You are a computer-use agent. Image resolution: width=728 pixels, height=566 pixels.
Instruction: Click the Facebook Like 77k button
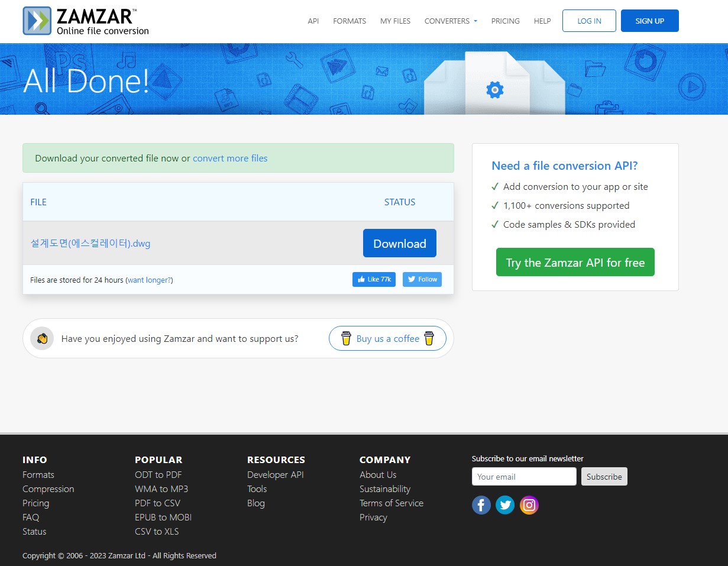pyautogui.click(x=374, y=279)
